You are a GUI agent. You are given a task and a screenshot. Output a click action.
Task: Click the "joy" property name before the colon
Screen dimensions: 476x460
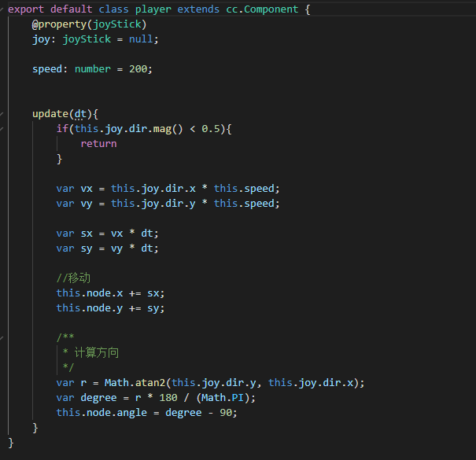41,39
